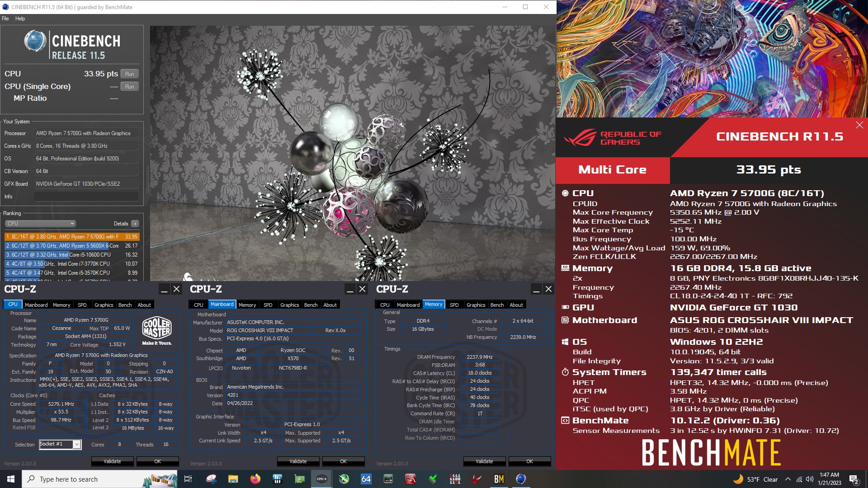Launch Snipping Tool from taskbar

pyautogui.click(x=211, y=479)
